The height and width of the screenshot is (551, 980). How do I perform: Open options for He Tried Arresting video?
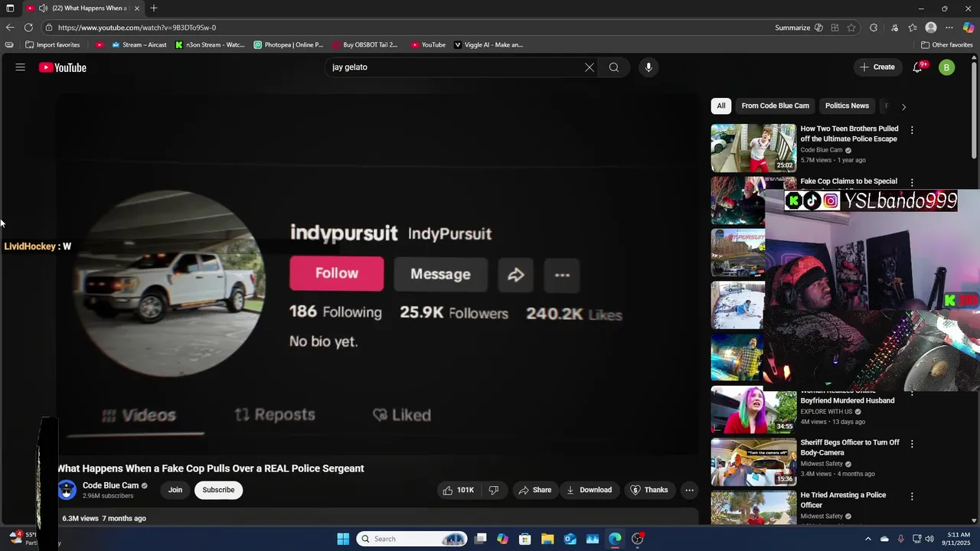point(912,496)
